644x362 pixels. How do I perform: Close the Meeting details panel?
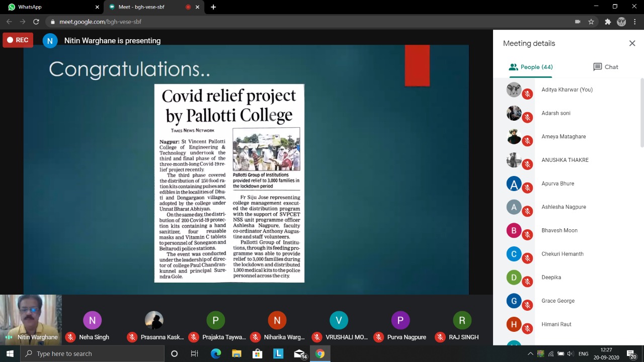tap(632, 43)
